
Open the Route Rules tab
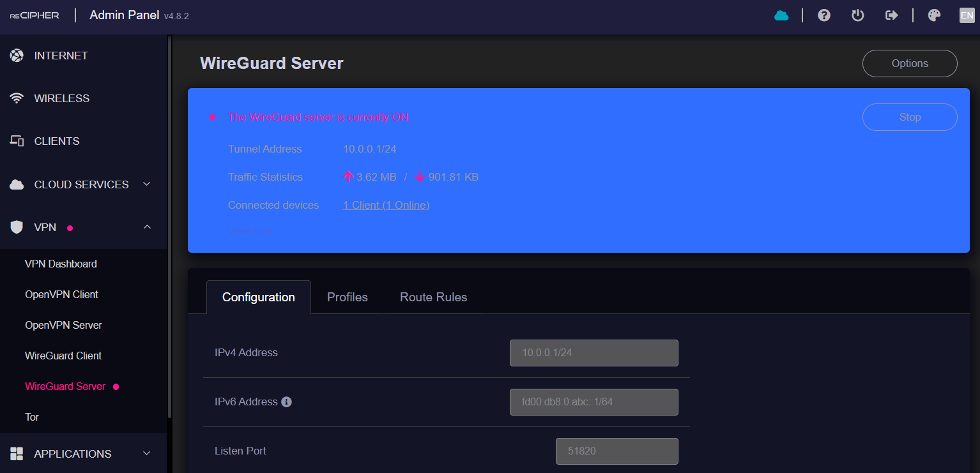(433, 297)
